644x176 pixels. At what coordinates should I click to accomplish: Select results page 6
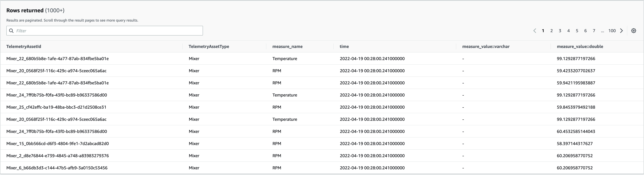tap(585, 31)
